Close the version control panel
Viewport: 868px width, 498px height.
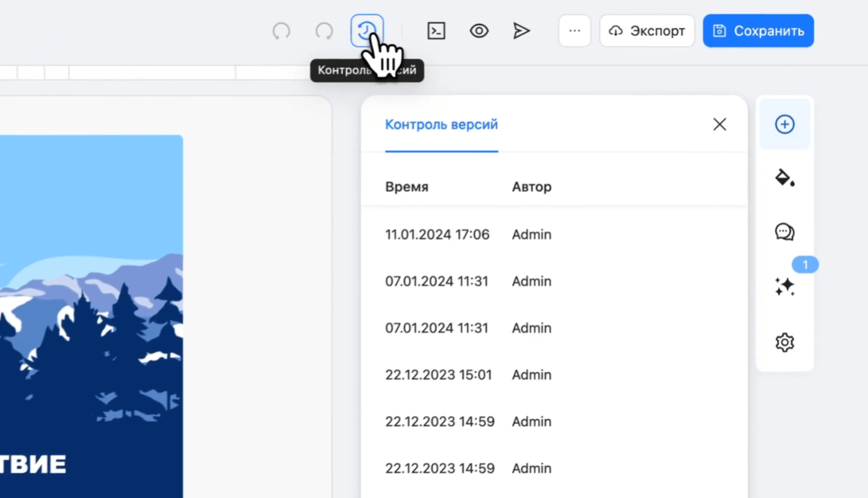pyautogui.click(x=720, y=125)
